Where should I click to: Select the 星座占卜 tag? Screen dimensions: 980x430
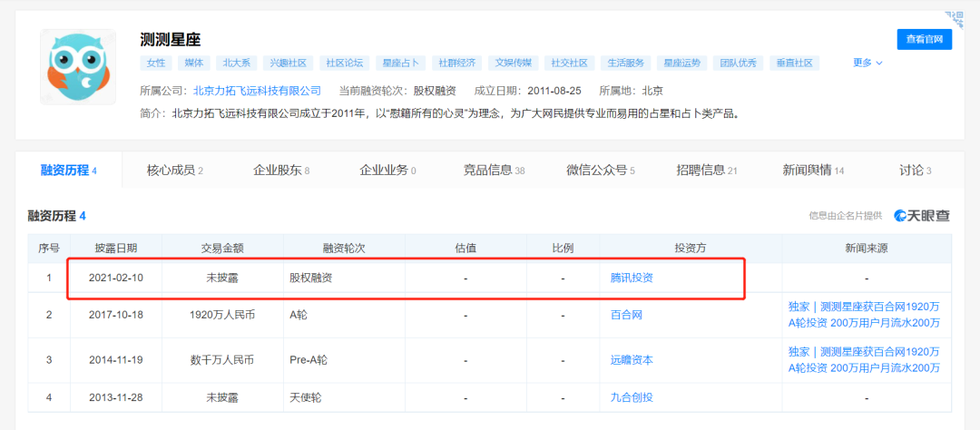401,64
